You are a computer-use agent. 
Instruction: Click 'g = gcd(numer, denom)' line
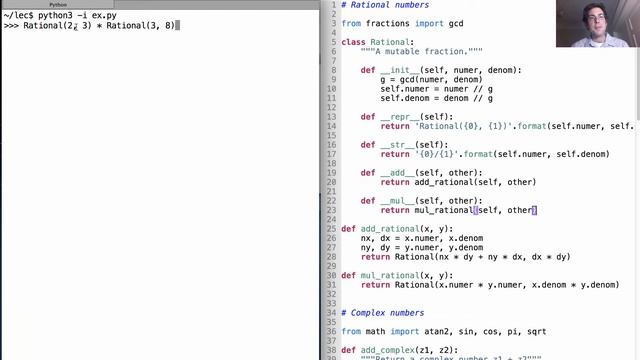(x=431, y=80)
